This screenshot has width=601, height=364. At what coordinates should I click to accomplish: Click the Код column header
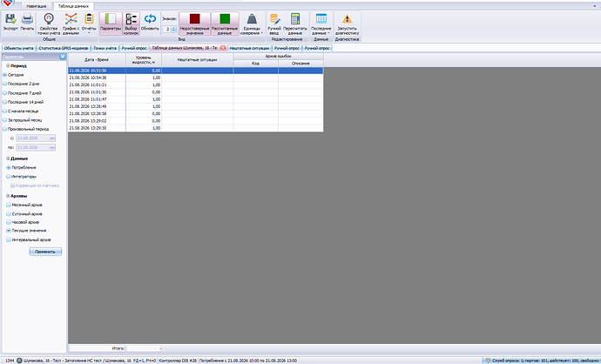(256, 64)
